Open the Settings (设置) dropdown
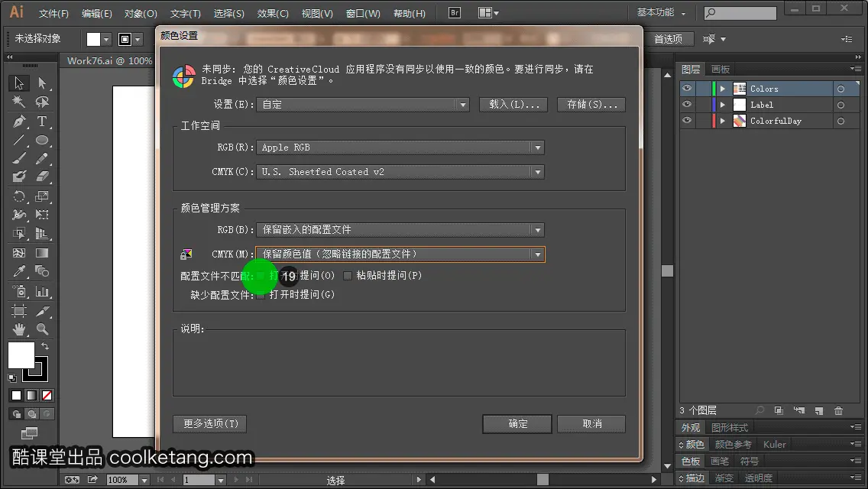 click(x=363, y=105)
